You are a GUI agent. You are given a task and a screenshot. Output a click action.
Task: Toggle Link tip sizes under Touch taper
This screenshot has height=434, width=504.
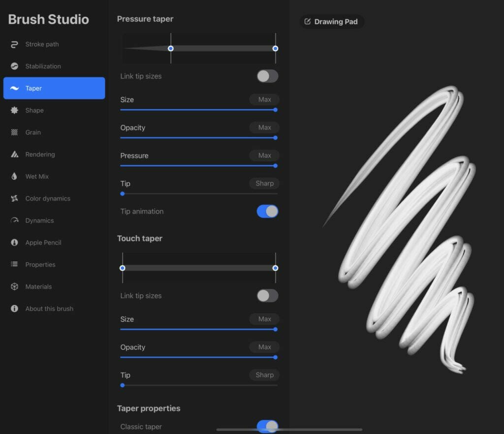click(x=267, y=296)
